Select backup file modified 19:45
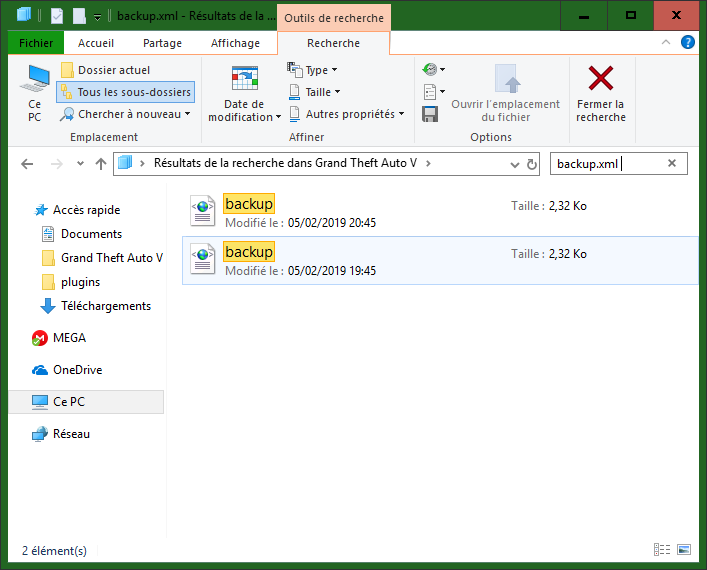 (440, 261)
